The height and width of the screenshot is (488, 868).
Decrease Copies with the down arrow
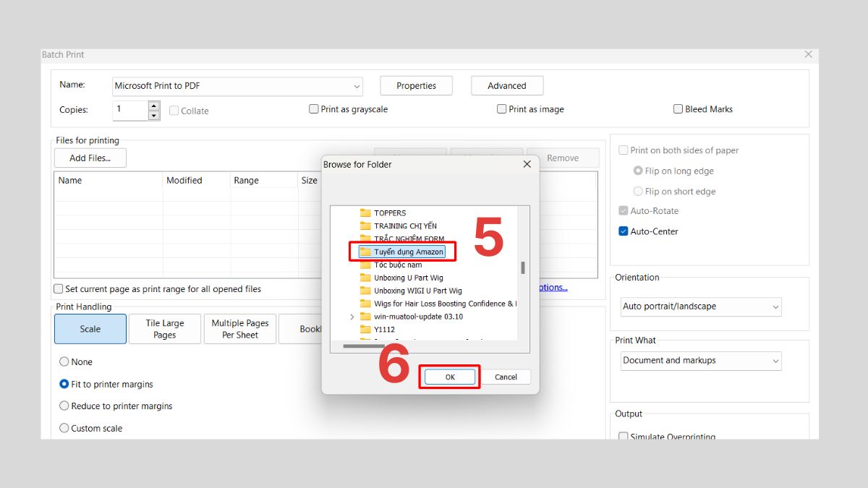pos(153,116)
